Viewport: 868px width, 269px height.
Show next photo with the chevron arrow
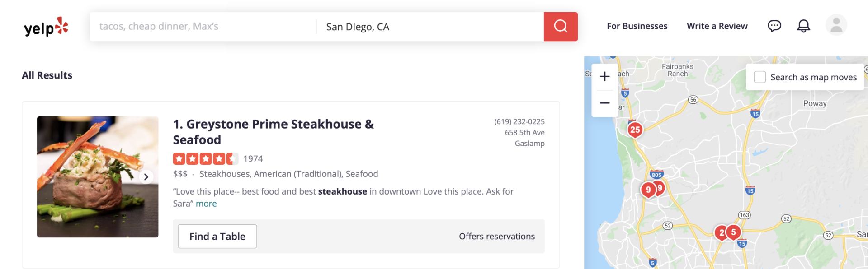[146, 177]
